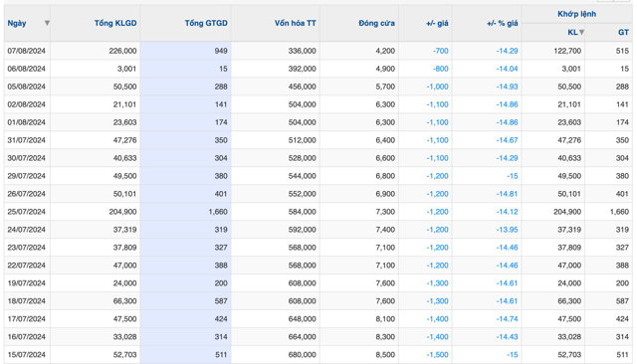This screenshot has width=637, height=364.
Task: Click the KL sort arrow under Khớp lệnh
Action: click(581, 32)
